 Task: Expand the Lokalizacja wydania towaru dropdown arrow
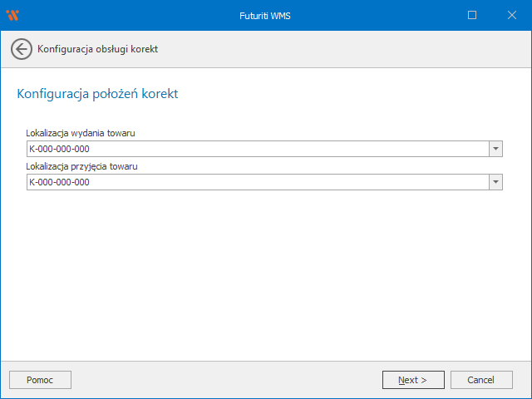click(495, 149)
